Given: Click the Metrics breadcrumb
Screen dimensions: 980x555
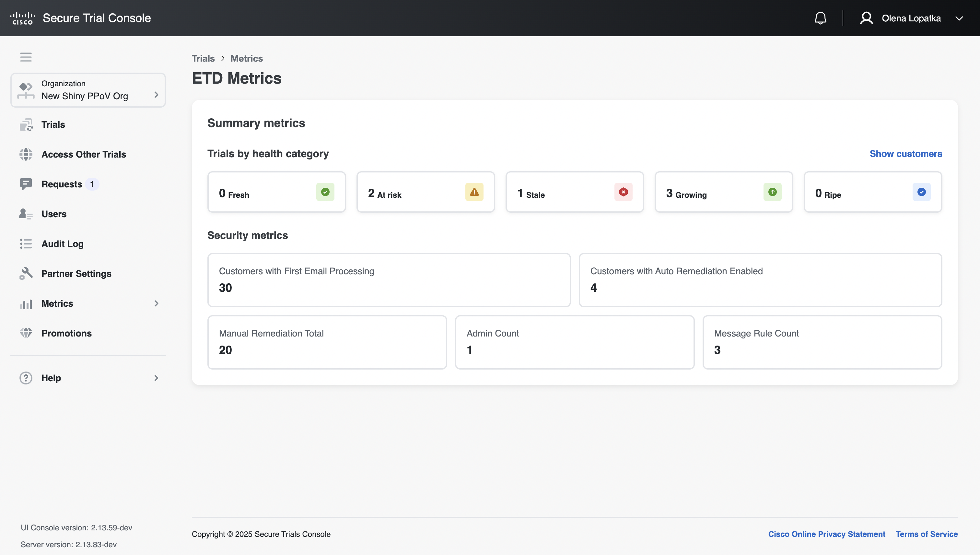Looking at the screenshot, I should click(x=247, y=58).
